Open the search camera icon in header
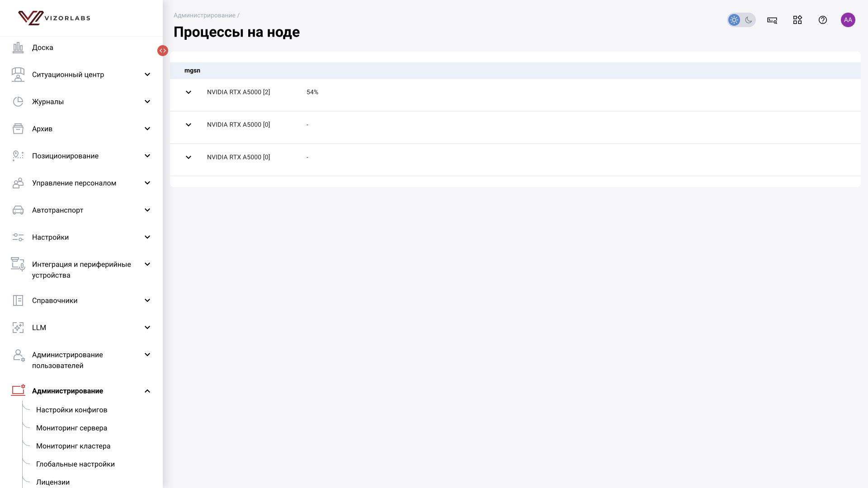The image size is (868, 488). tap(772, 20)
